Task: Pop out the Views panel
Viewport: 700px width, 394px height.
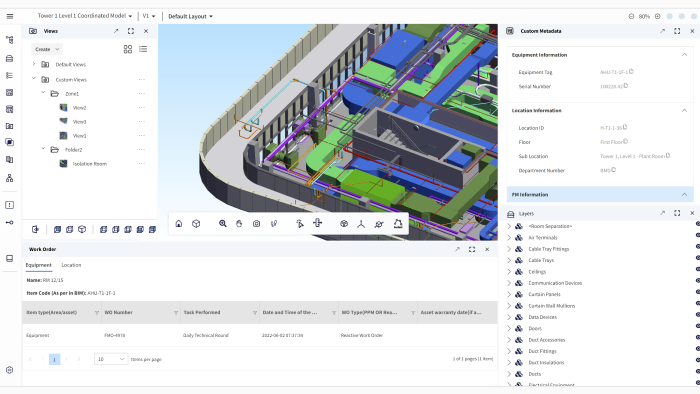Action: point(116,31)
